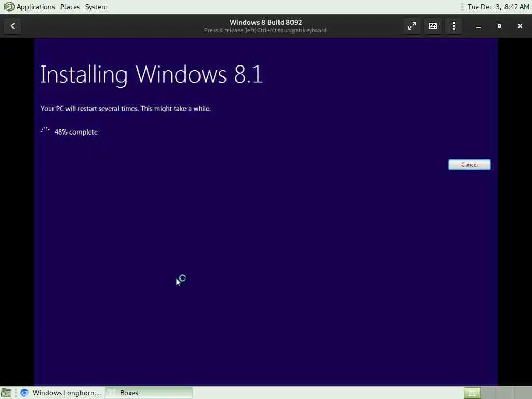
Task: Enter fullscreen mode with the expand icon
Action: point(412,26)
